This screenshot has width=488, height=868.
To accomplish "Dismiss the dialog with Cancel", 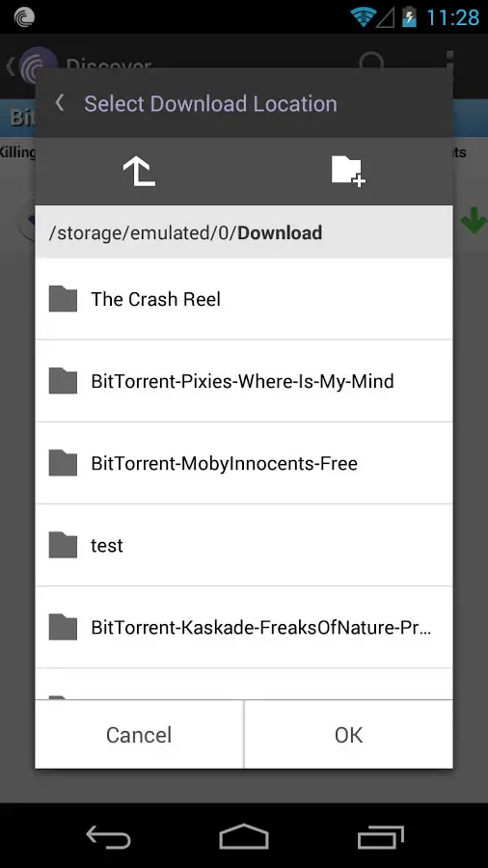I will [139, 735].
